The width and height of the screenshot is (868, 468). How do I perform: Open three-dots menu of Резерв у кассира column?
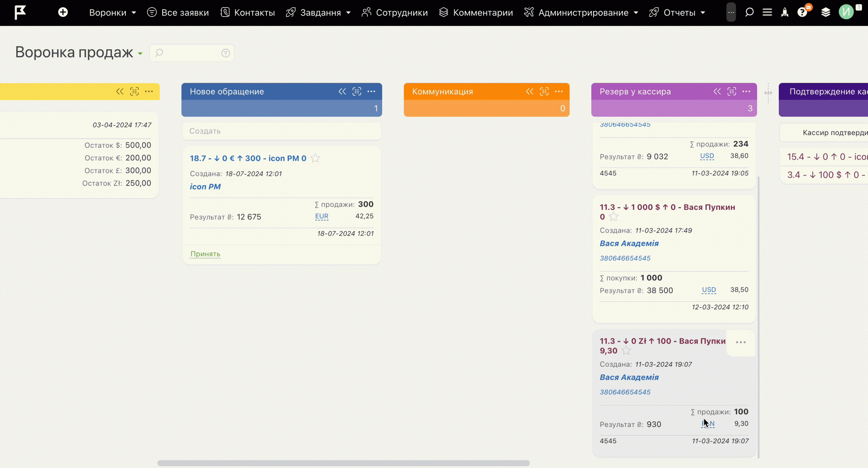746,92
